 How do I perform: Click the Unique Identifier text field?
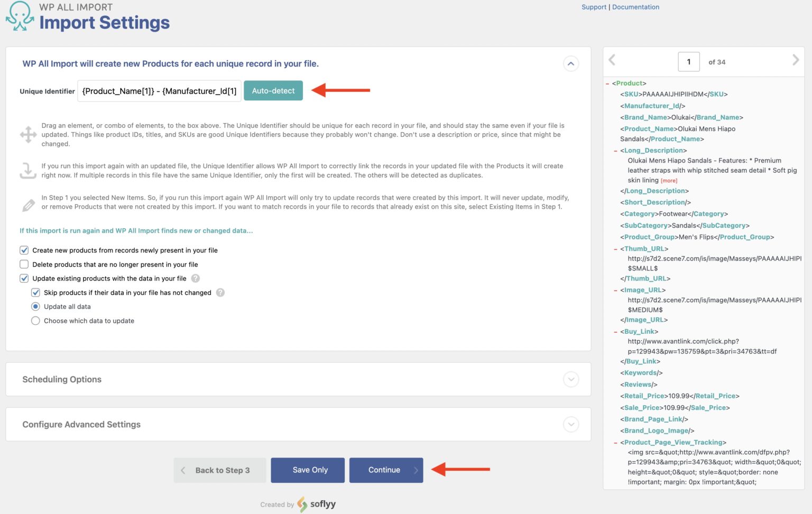pos(159,91)
